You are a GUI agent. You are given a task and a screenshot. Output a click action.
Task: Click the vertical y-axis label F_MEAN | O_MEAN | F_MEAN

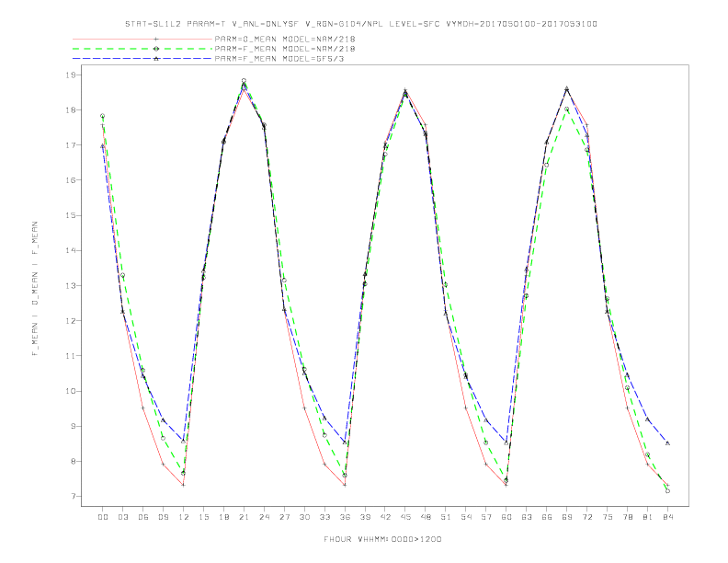coord(35,289)
